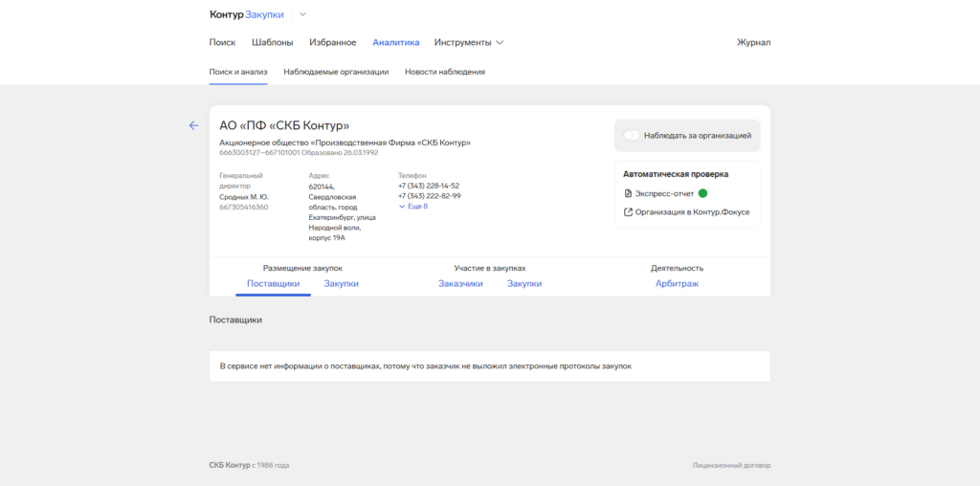Click the external link icon for Контур.Фокус
Viewport: 980px width, 486px height.
click(x=628, y=212)
